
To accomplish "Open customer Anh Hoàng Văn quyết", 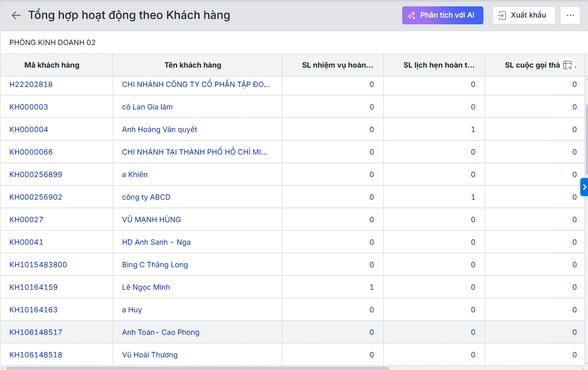I will 159,129.
